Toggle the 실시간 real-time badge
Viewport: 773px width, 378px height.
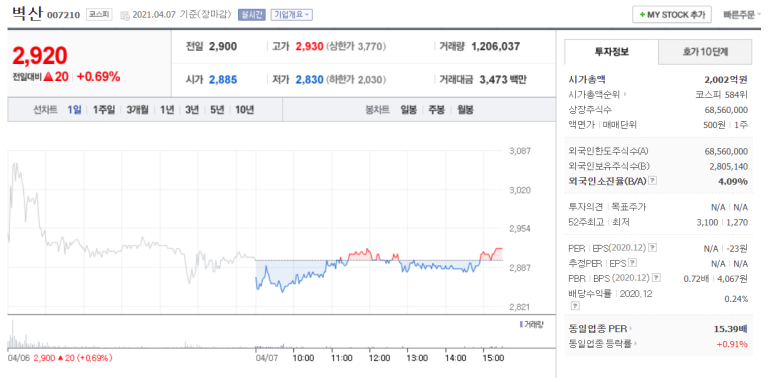click(x=252, y=15)
